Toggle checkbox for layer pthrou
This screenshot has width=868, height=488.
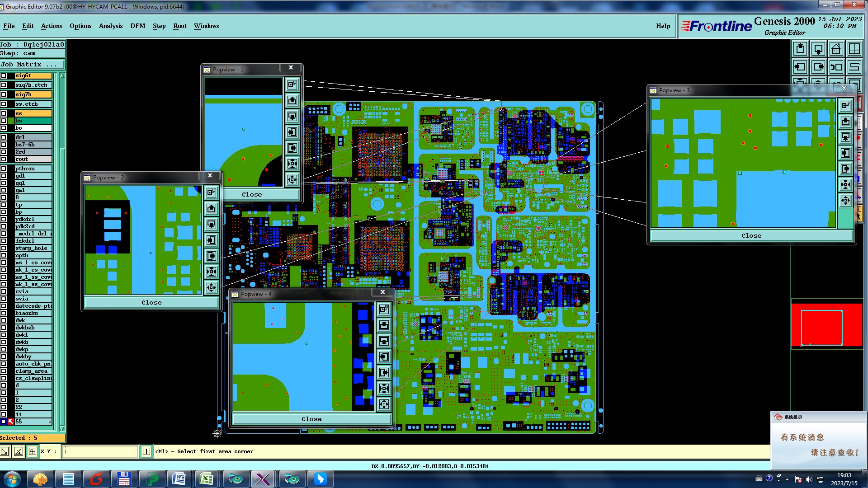4,169
